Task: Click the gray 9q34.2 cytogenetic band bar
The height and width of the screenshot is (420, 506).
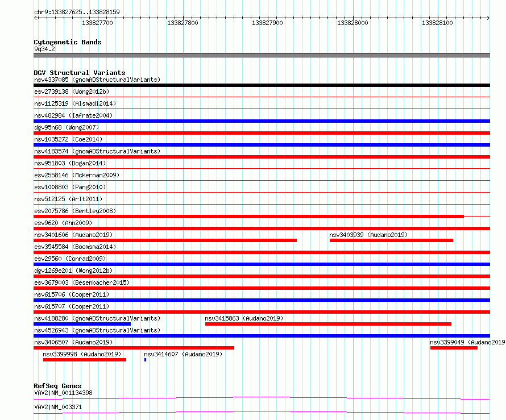Action: [262, 55]
